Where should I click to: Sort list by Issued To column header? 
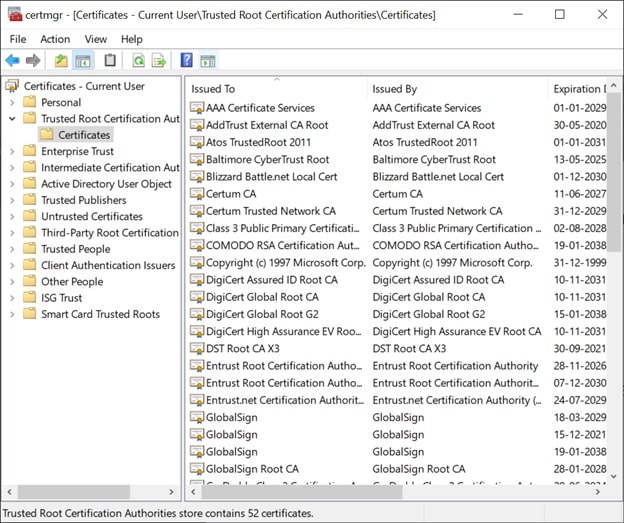pyautogui.click(x=213, y=89)
